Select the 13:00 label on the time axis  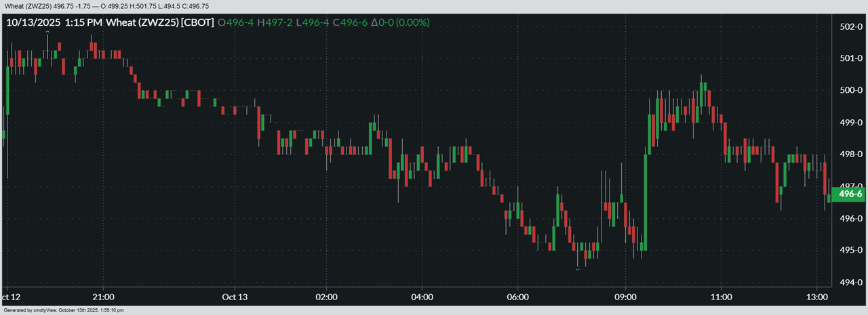coord(816,297)
